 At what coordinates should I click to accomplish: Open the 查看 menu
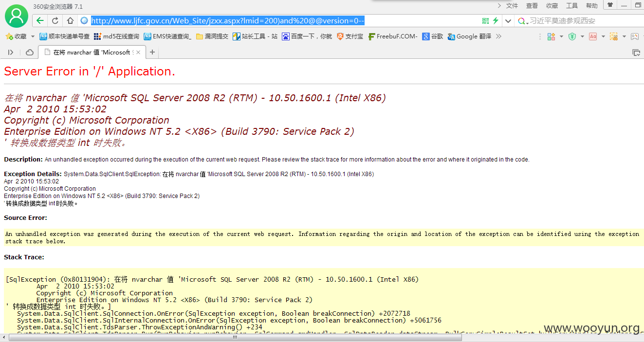click(532, 6)
